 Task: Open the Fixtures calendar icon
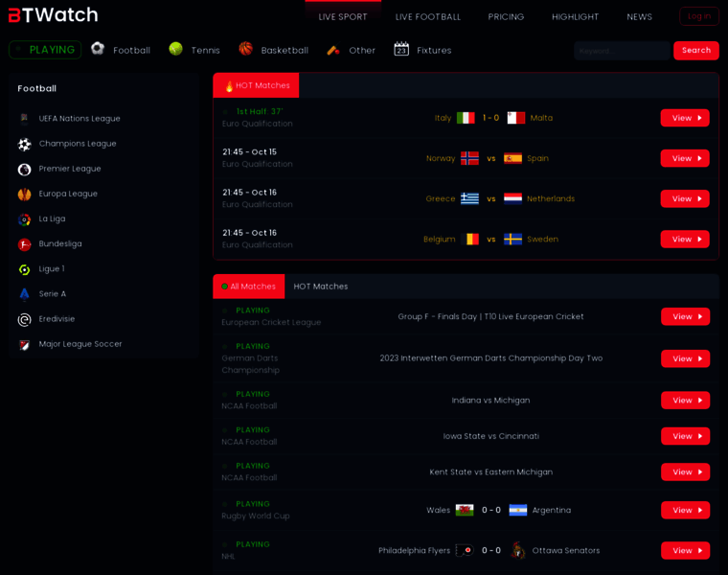click(x=401, y=48)
